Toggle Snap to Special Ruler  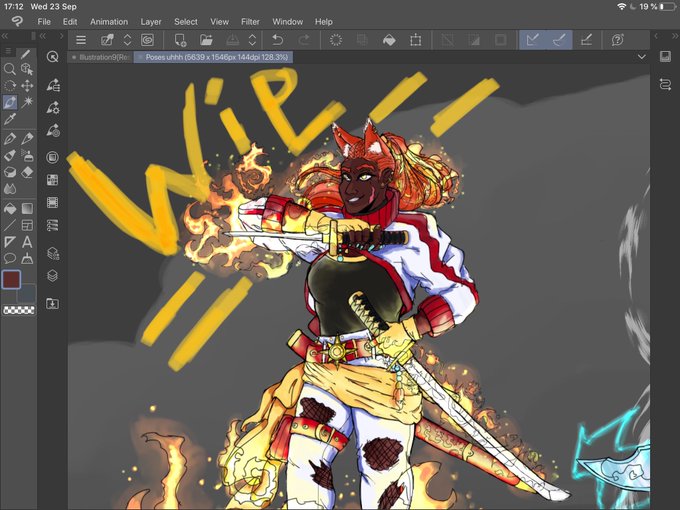[x=559, y=40]
